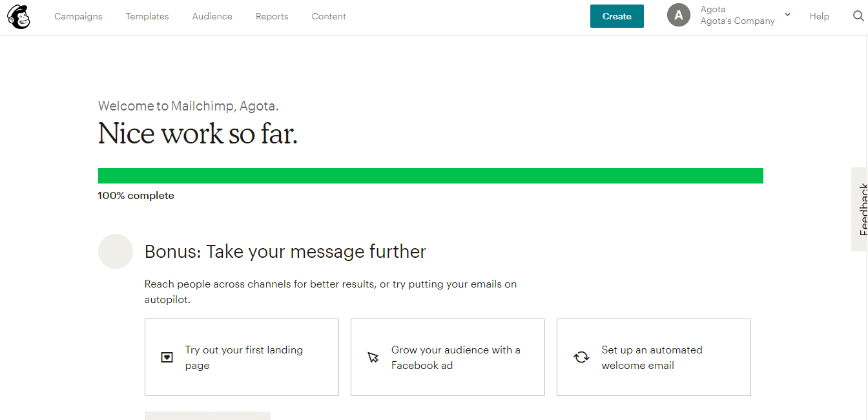Image resolution: width=868 pixels, height=420 pixels.
Task: Click the landing page card icon
Action: [x=167, y=357]
